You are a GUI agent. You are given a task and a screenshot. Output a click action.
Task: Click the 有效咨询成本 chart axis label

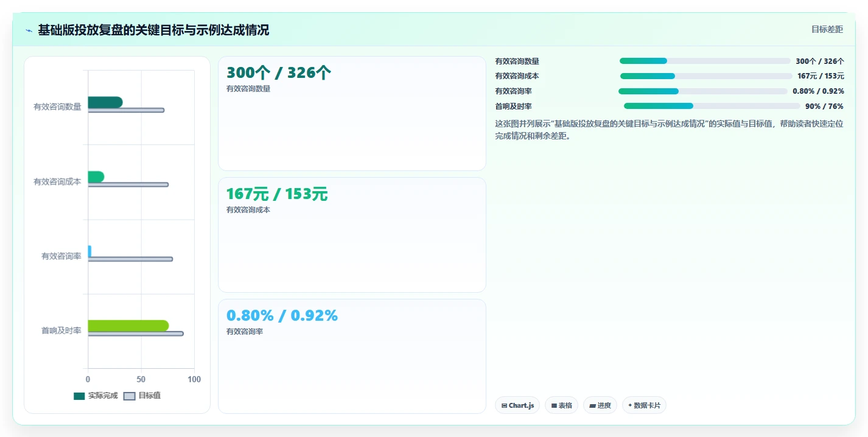point(57,181)
